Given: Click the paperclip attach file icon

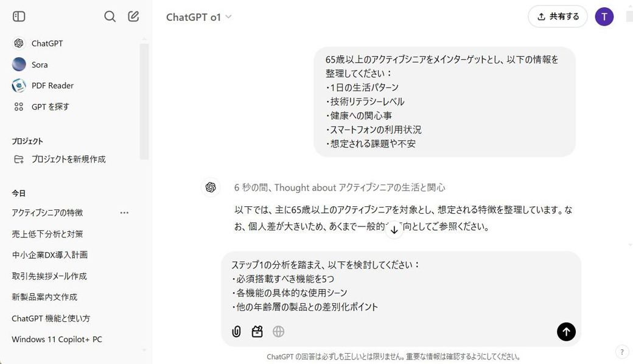Looking at the screenshot, I should click(237, 332).
